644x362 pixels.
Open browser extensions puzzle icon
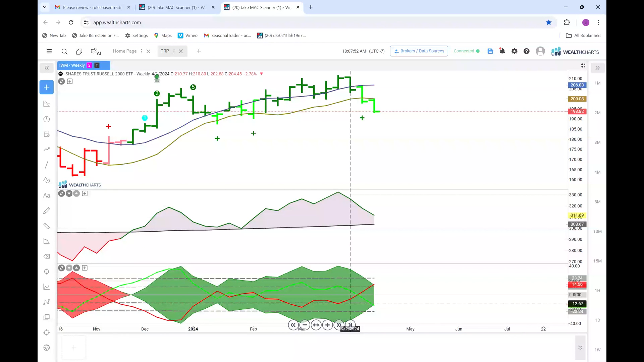click(x=567, y=22)
